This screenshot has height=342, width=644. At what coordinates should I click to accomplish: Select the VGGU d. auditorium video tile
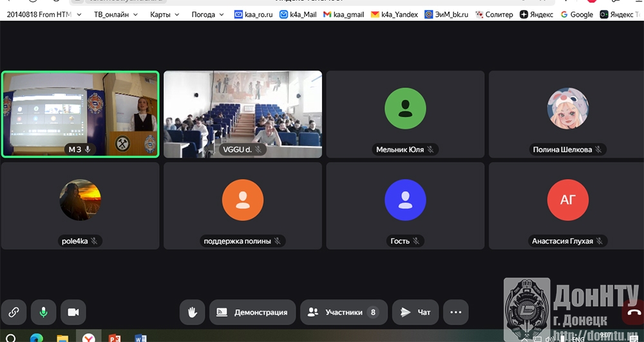pos(242,114)
